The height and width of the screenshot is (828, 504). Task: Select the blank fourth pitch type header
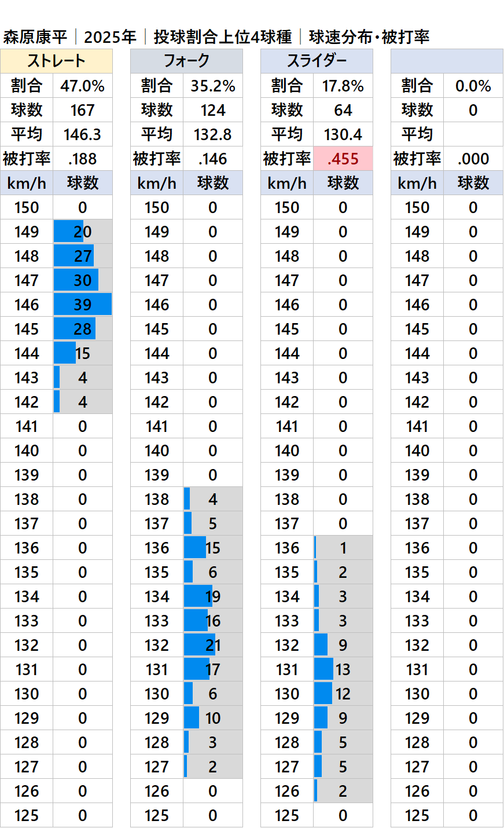(x=447, y=61)
